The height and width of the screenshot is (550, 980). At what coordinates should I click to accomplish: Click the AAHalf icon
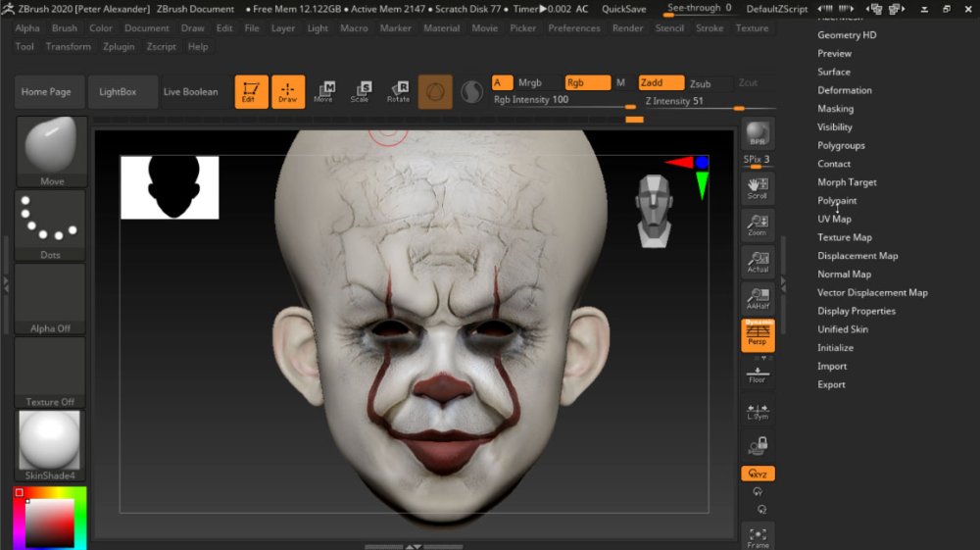(x=758, y=299)
